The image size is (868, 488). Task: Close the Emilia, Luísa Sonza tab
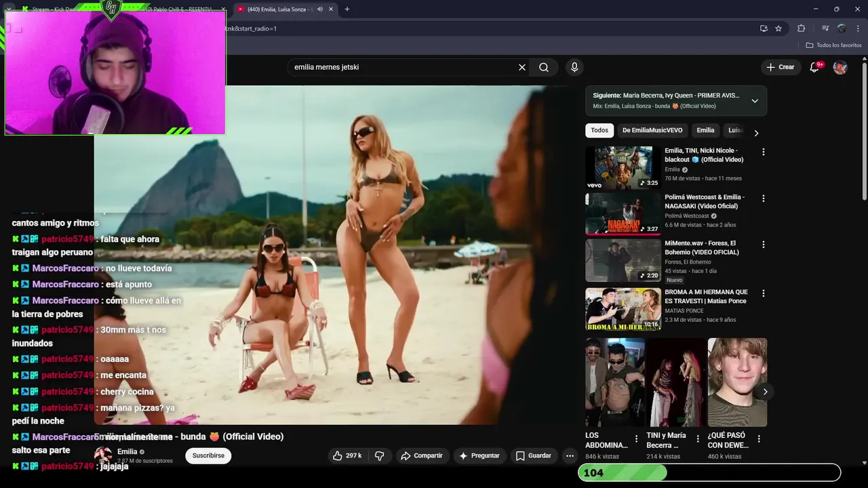point(332,9)
